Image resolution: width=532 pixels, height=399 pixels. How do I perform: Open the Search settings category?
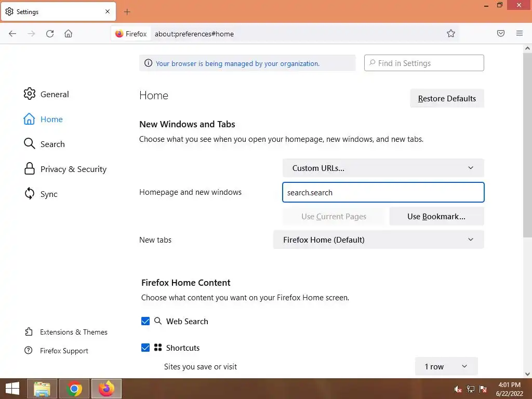[x=44, y=144]
